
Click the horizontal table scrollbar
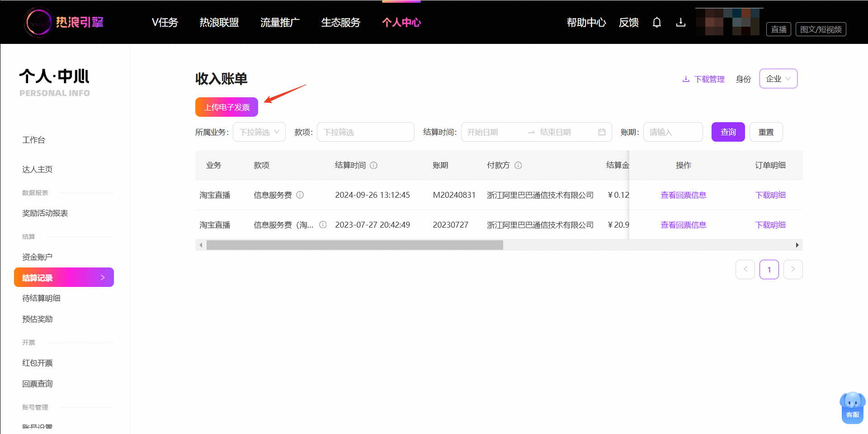pos(355,245)
